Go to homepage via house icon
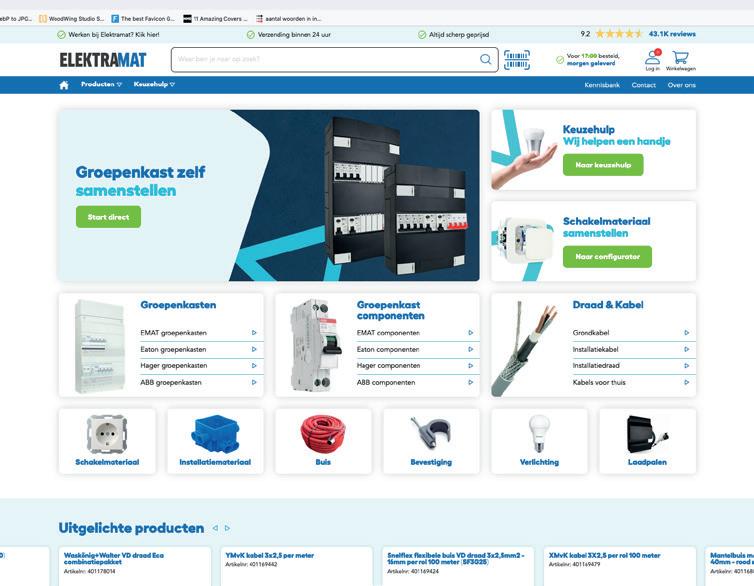The image size is (754, 586). [64, 85]
